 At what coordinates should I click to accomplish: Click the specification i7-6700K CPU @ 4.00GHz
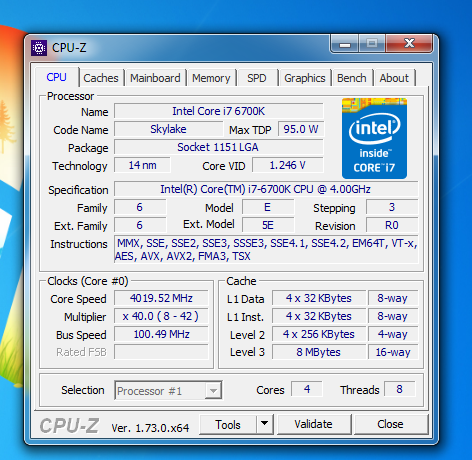266,189
